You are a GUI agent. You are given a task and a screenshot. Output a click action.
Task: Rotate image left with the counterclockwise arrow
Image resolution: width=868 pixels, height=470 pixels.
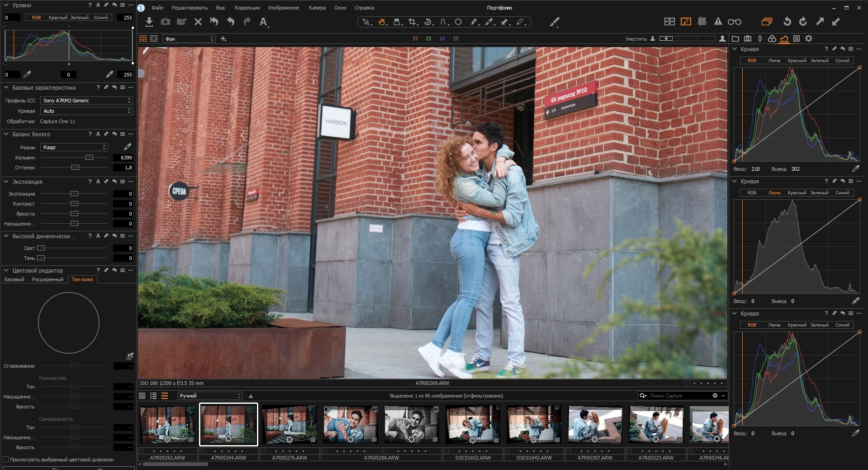pyautogui.click(x=787, y=21)
